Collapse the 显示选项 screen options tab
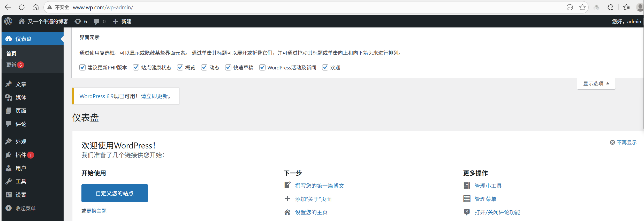The width and height of the screenshot is (644, 221). [x=596, y=83]
